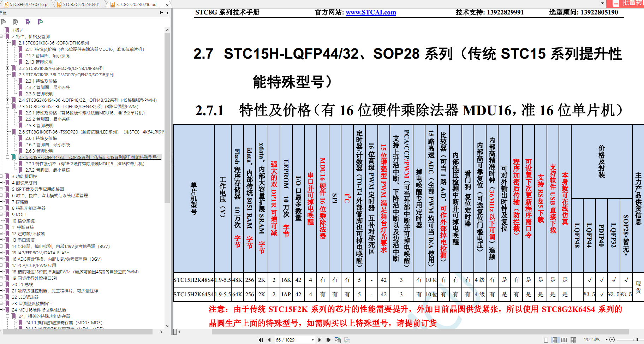Click the zoom out minus button

pos(612,340)
